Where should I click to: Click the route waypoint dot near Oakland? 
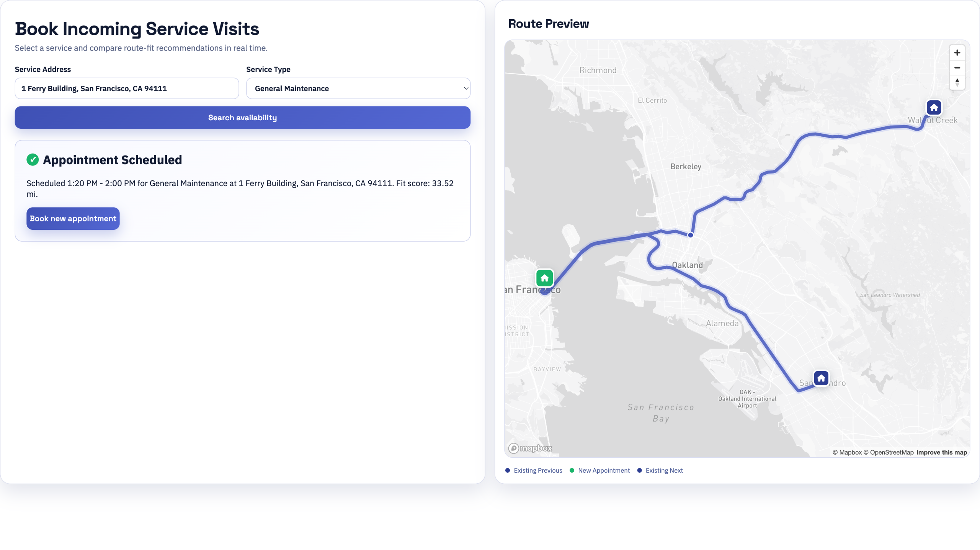[690, 235]
